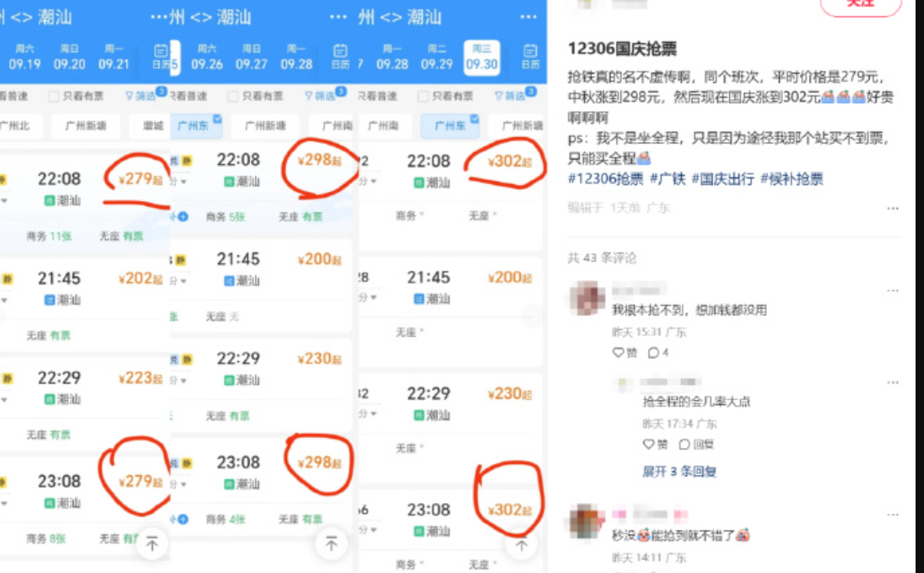
Task: Open hashtag #候补抢票
Action: (792, 179)
